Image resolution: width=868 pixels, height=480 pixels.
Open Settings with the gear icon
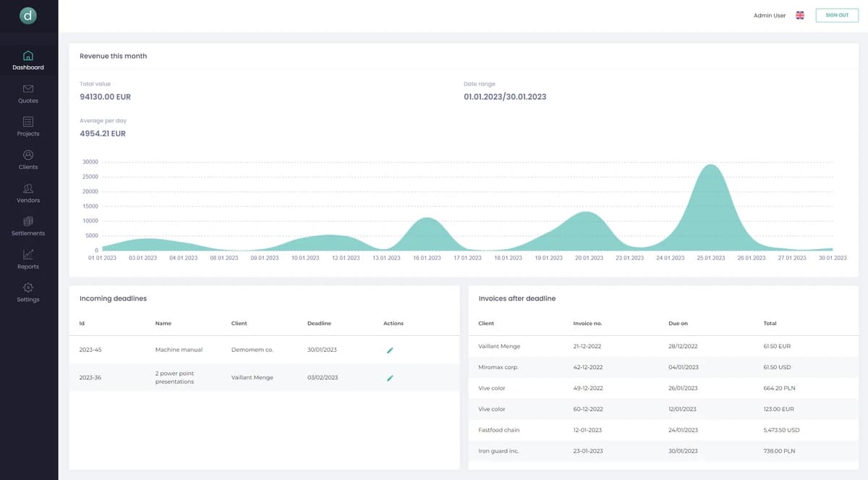click(27, 288)
